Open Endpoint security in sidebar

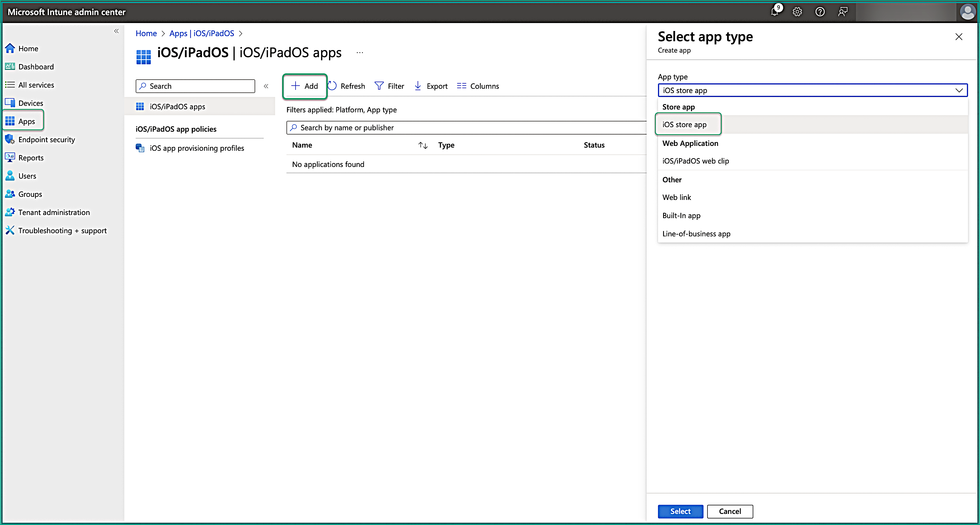tap(46, 140)
